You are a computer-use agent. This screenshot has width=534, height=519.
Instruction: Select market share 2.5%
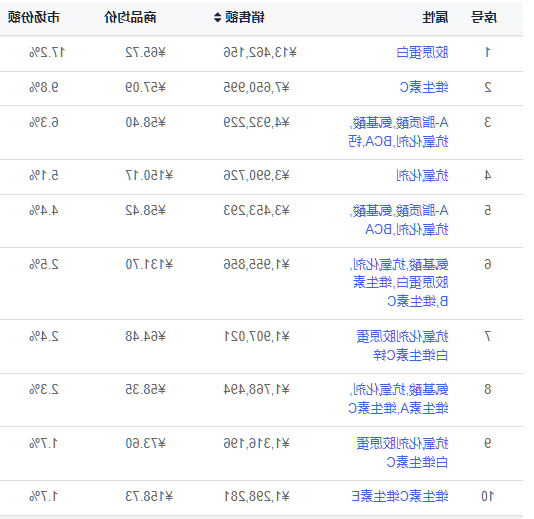pyautogui.click(x=44, y=264)
